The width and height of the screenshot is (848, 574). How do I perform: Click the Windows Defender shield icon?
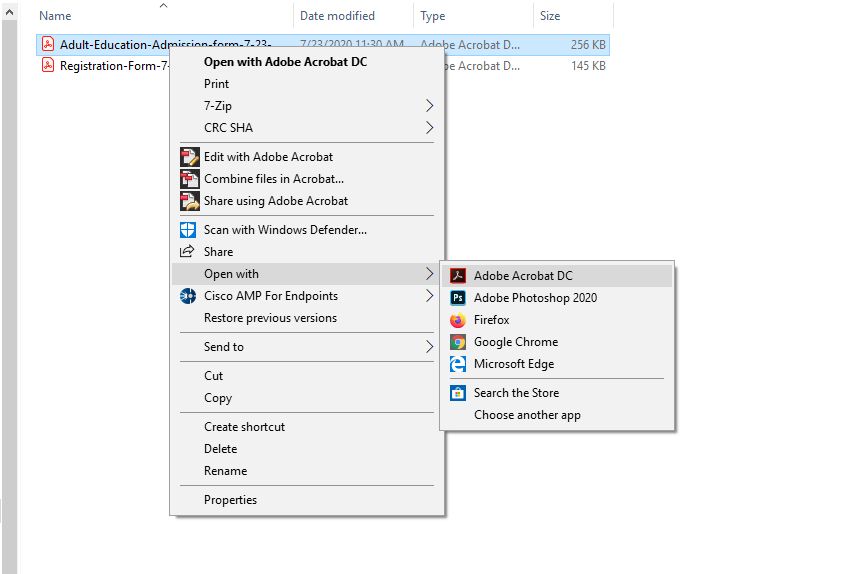(188, 230)
